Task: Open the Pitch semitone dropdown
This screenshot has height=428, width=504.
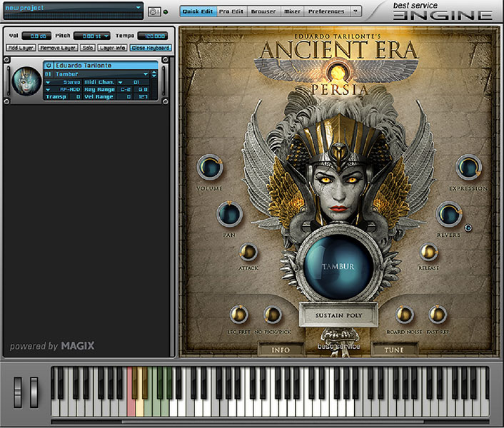Action: pos(106,36)
